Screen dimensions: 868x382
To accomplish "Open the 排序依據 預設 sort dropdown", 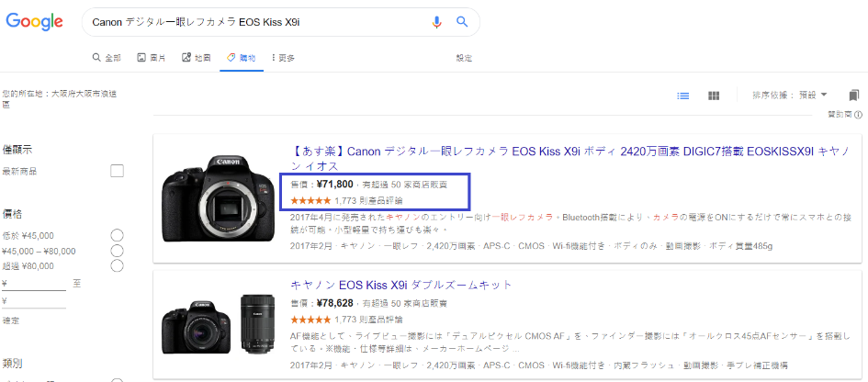I will [x=789, y=95].
